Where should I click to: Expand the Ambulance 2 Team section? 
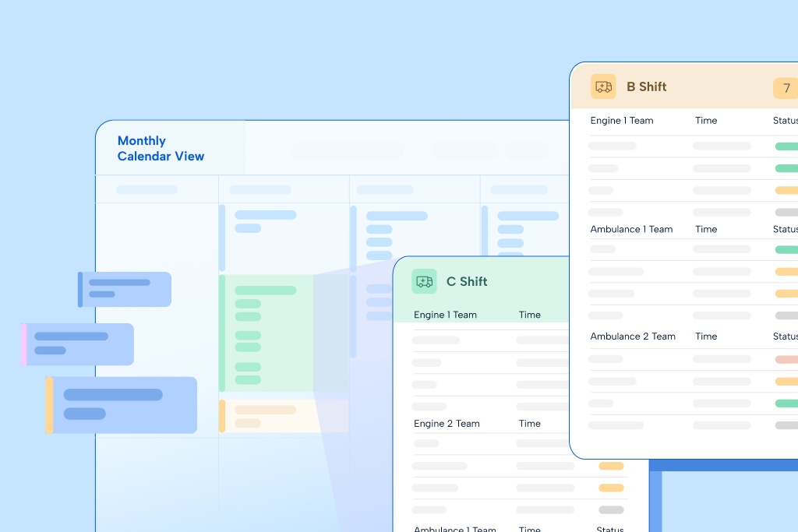pyautogui.click(x=633, y=336)
